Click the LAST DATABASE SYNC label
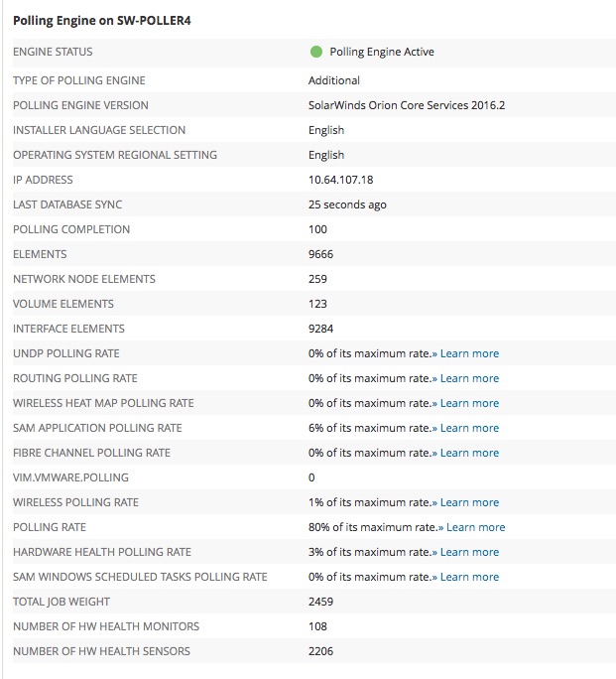The image size is (616, 679). click(67, 204)
